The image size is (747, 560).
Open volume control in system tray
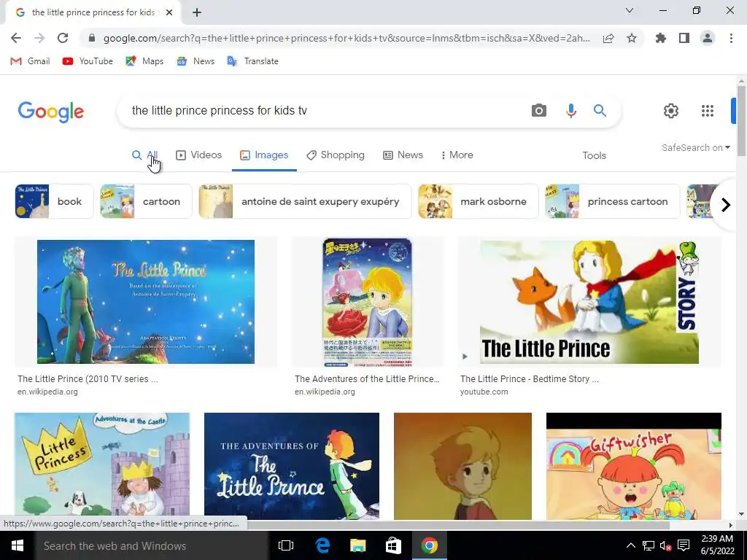pyautogui.click(x=665, y=545)
